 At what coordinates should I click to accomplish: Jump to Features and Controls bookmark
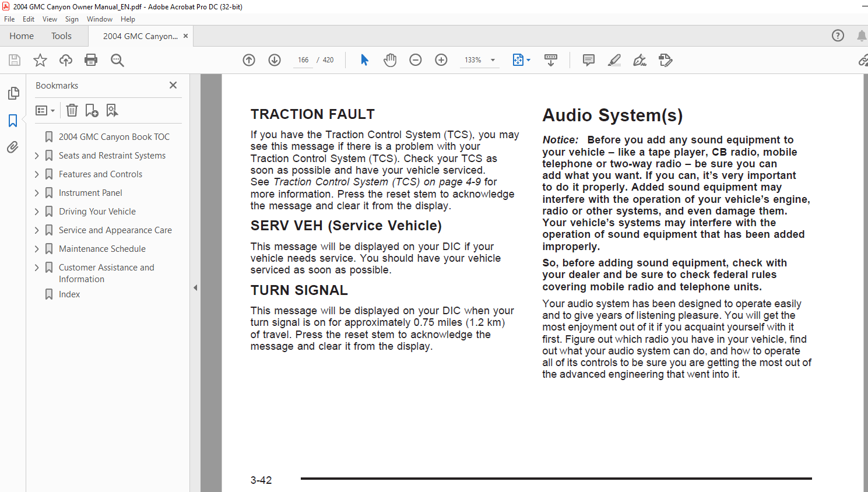(100, 174)
